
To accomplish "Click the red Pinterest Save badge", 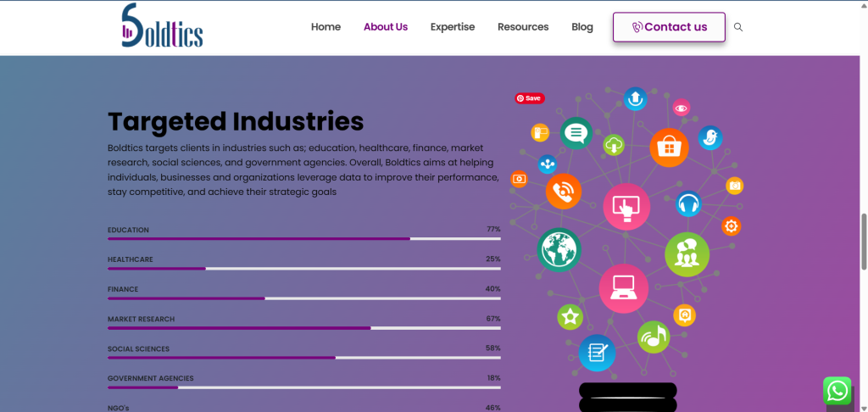I will [x=530, y=98].
